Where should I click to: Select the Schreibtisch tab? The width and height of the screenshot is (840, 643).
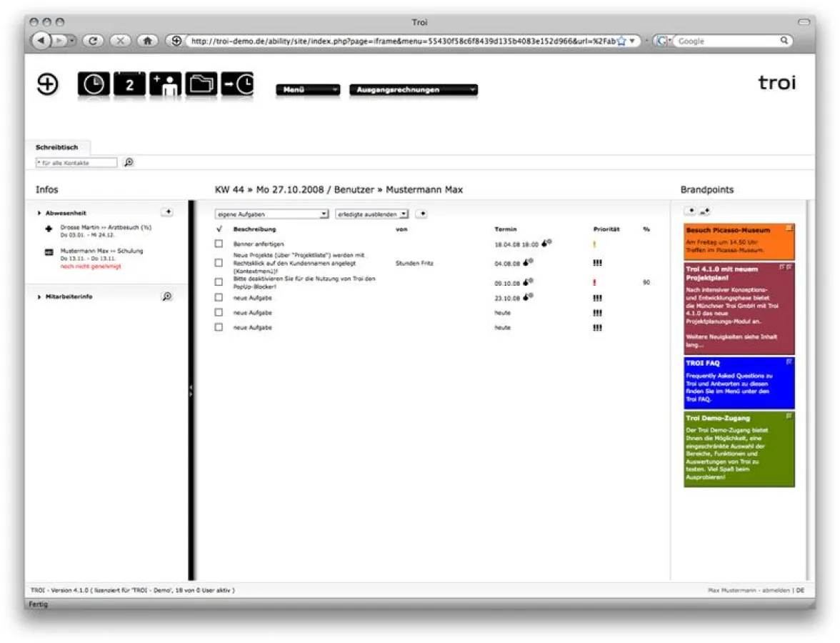[x=57, y=147]
